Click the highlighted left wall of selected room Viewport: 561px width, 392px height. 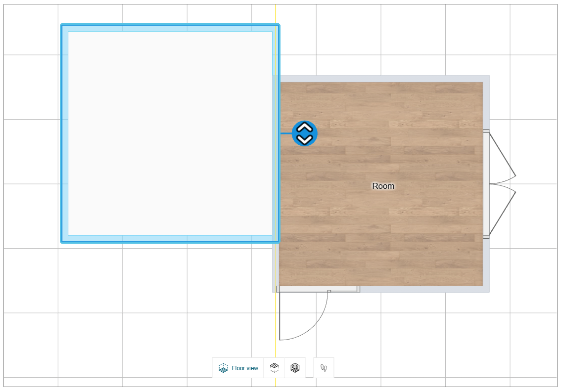tap(64, 133)
